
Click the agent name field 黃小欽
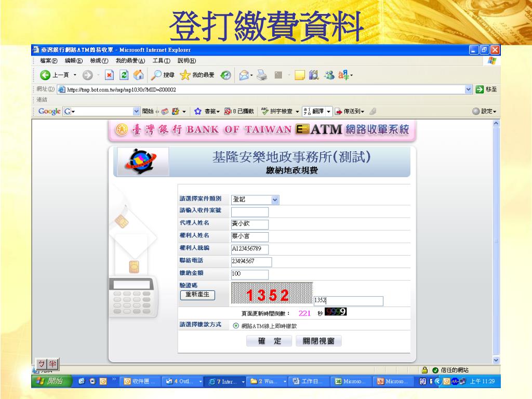(250, 224)
